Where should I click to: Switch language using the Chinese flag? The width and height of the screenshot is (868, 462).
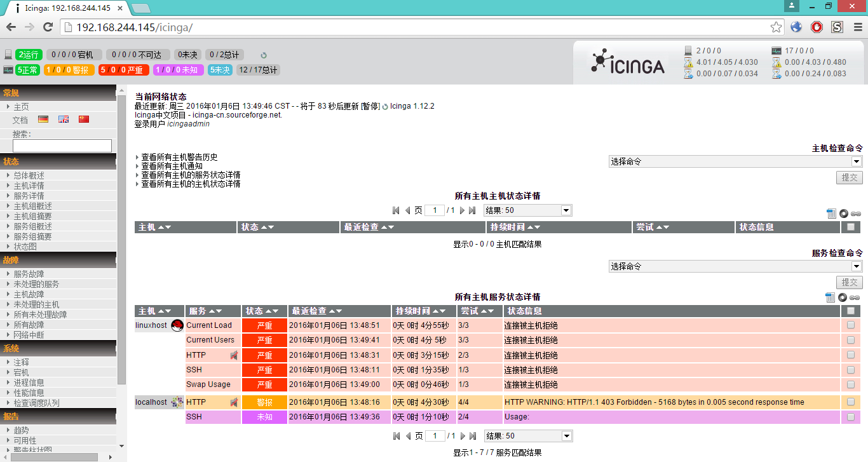(83, 119)
